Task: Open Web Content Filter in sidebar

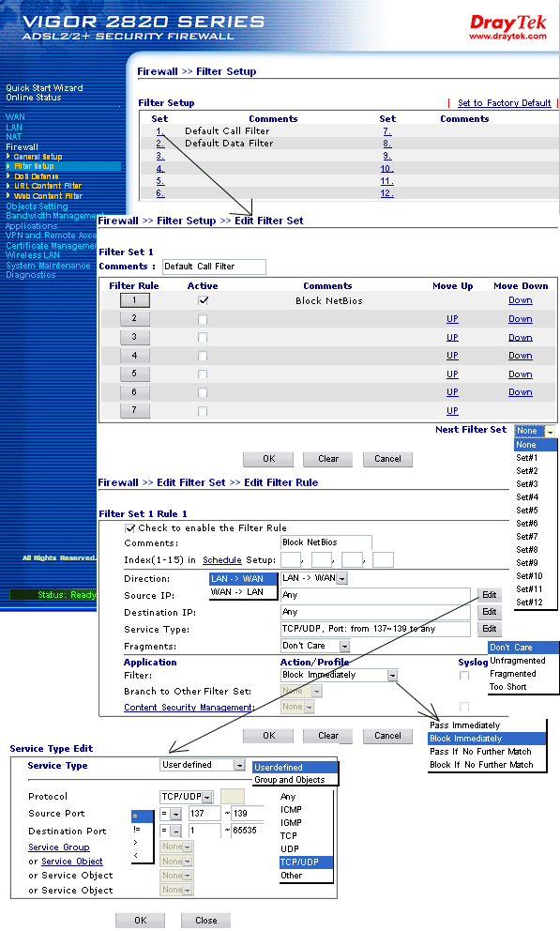Action: (48, 196)
